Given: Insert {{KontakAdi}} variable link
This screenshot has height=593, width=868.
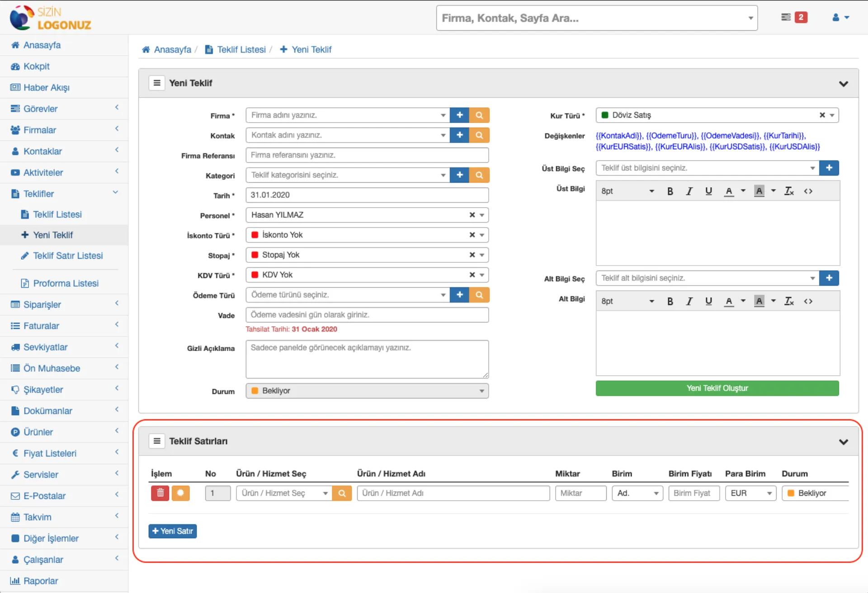Looking at the screenshot, I should click(x=619, y=136).
